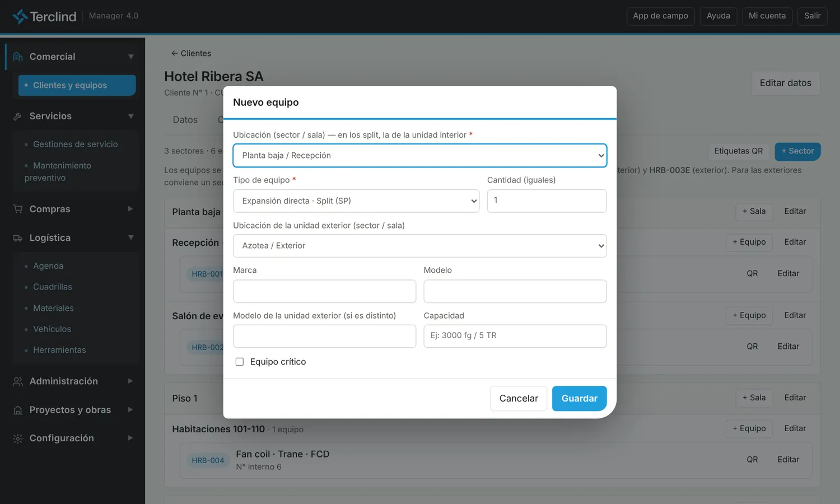Image resolution: width=840 pixels, height=504 pixels.
Task: Click the Configuración gear icon
Action: pos(18,438)
